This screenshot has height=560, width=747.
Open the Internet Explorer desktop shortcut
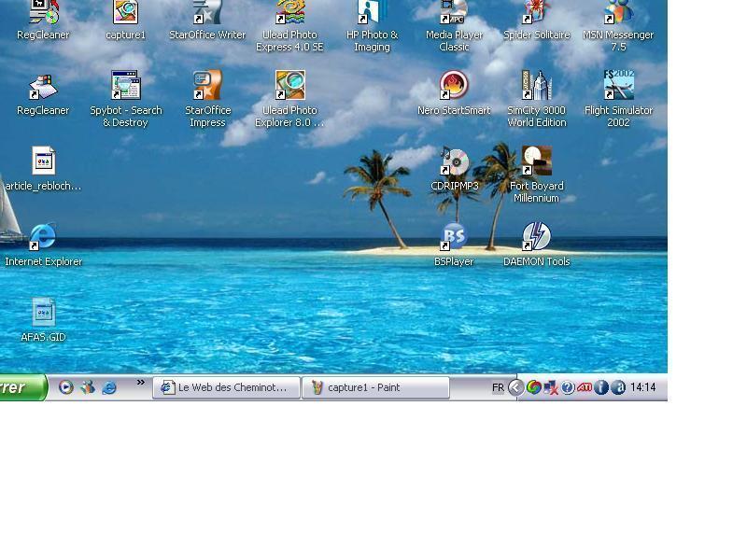(x=43, y=237)
